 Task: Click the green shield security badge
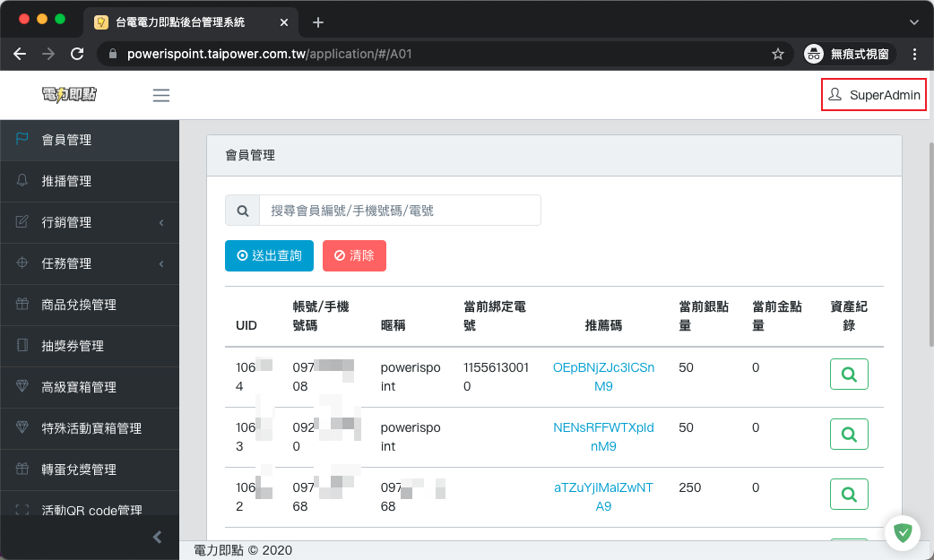[x=903, y=532]
